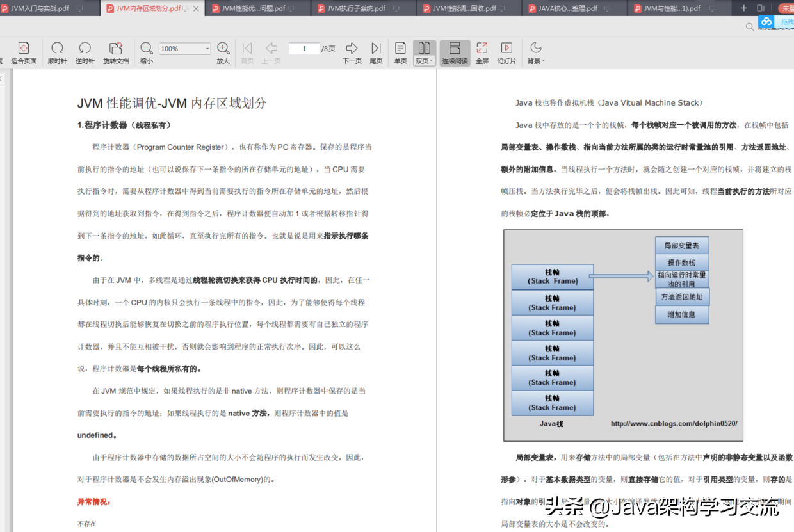Click the blue 拖拽 upload button
The width and height of the screenshot is (794, 532).
tap(785, 22)
